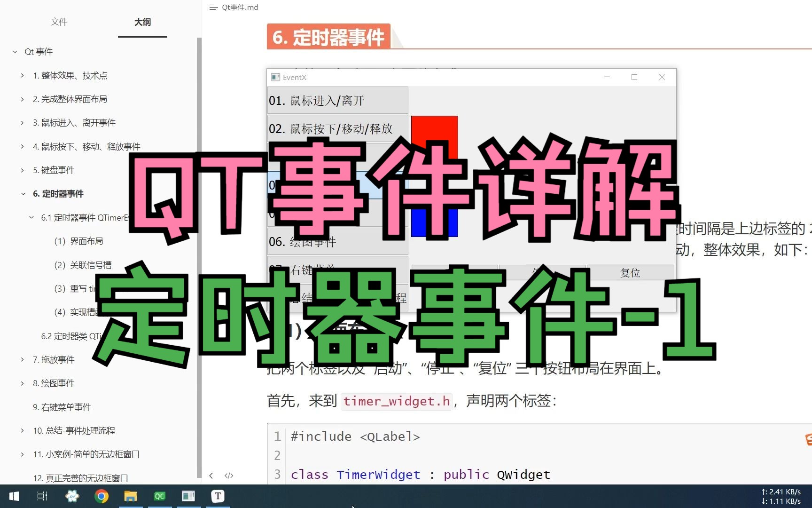Viewport: 812px width, 508px height.
Task: Click the Typora icon on the taskbar
Action: 218,496
